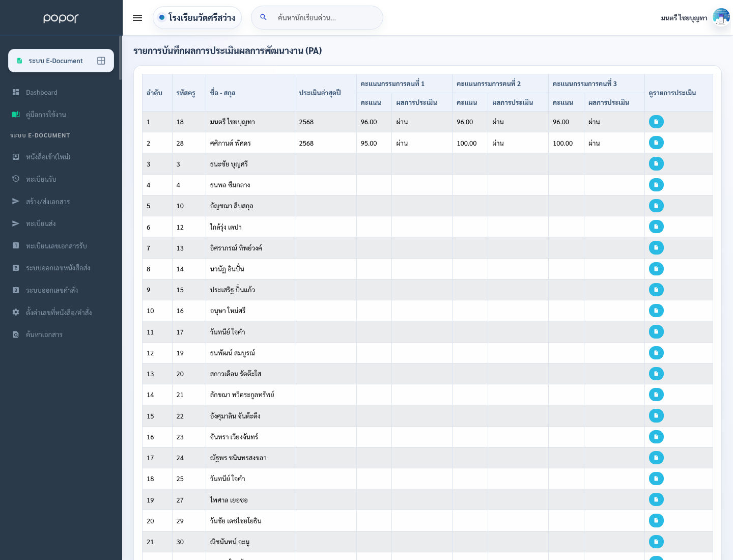Click the sidebar scrollbar
This screenshot has height=560, width=733.
[x=121, y=58]
